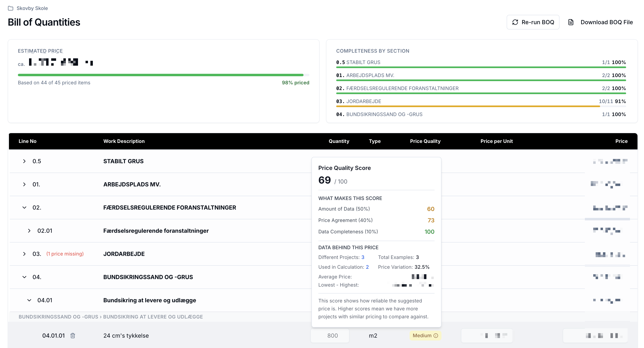Click 'Based on 44 of 45 priced items'

click(x=54, y=83)
